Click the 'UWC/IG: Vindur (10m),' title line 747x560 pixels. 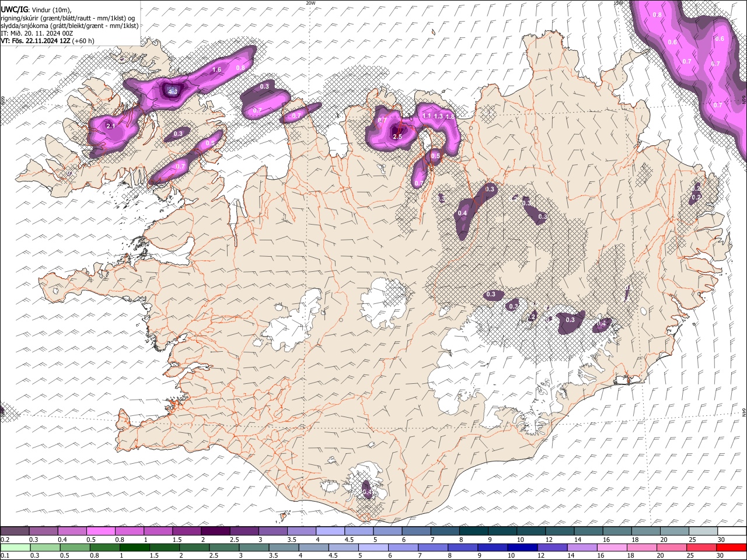coord(36,10)
